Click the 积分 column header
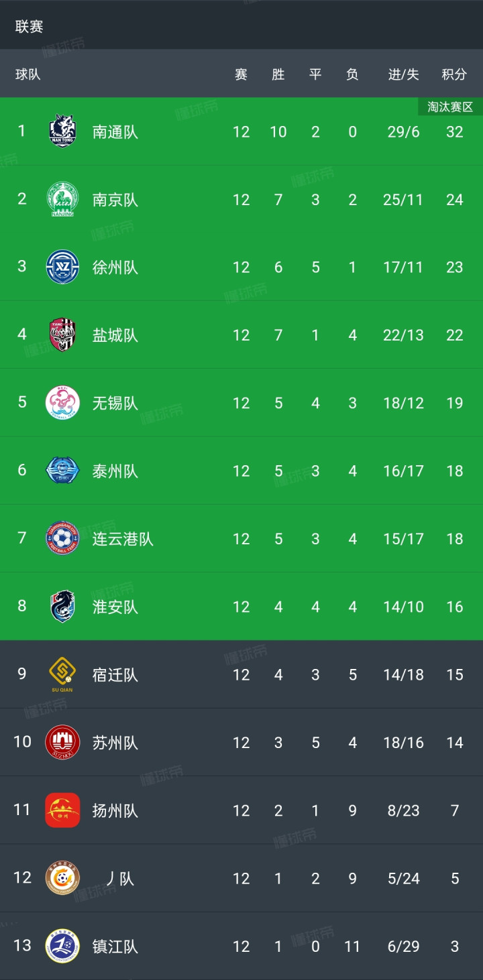Image resolution: width=483 pixels, height=980 pixels. click(x=454, y=74)
